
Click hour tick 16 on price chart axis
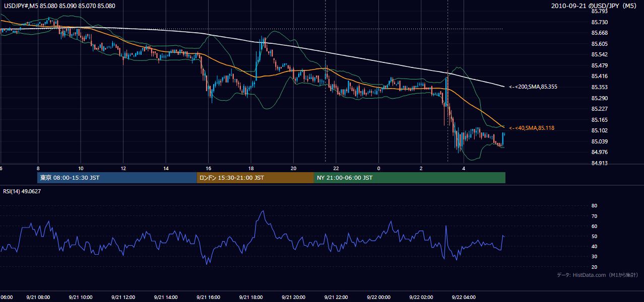tap(208, 168)
